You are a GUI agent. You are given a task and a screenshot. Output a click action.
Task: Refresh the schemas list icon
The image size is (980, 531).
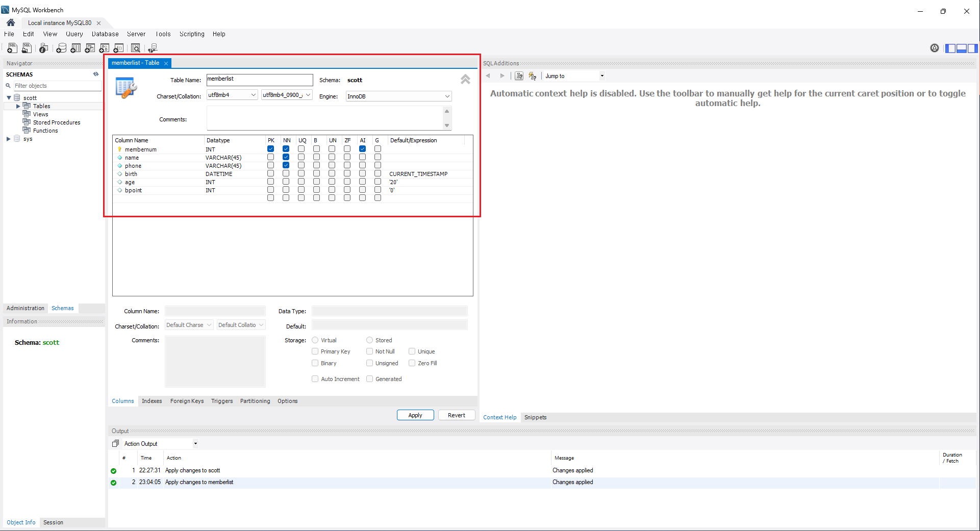tap(96, 74)
